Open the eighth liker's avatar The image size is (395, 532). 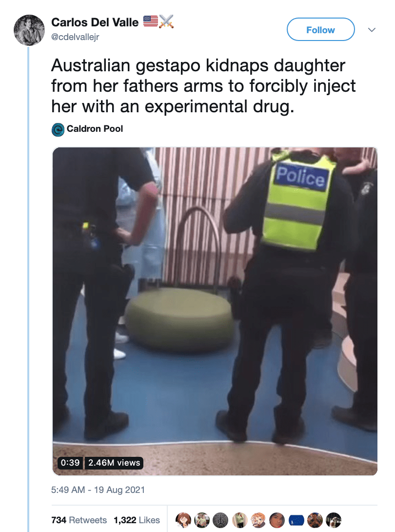tap(315, 520)
